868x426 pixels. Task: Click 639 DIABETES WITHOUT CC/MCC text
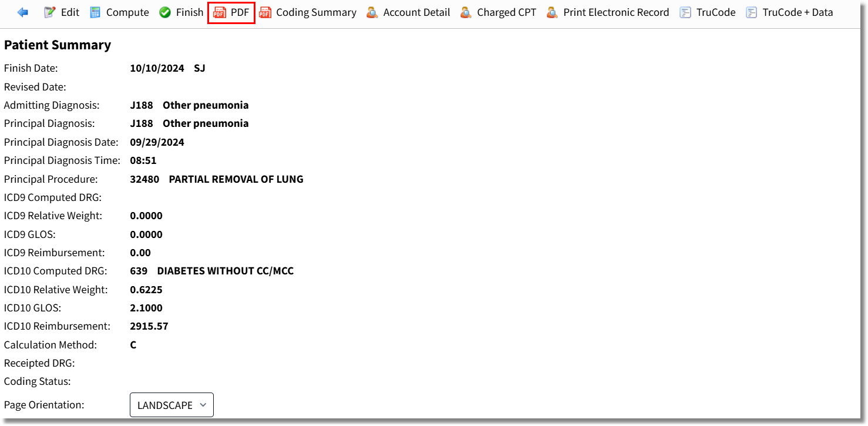tap(212, 271)
